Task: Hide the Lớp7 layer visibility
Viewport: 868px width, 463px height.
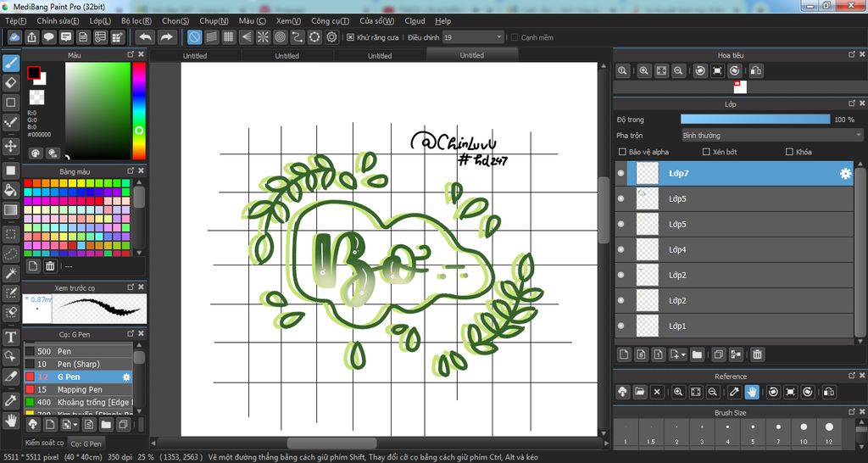Action: 620,173
